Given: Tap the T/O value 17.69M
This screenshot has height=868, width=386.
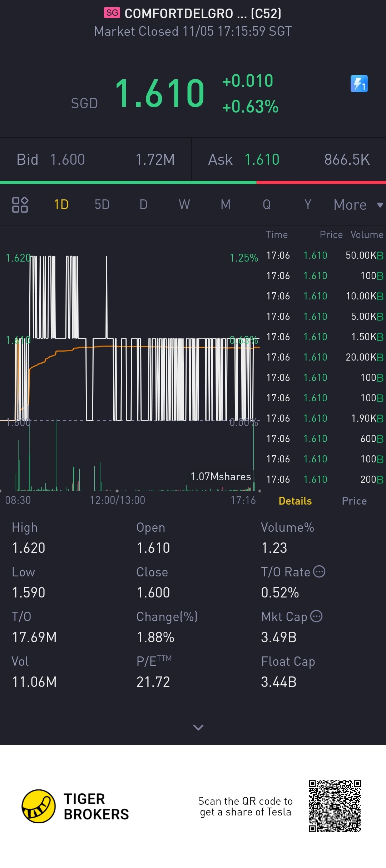Looking at the screenshot, I should (34, 638).
